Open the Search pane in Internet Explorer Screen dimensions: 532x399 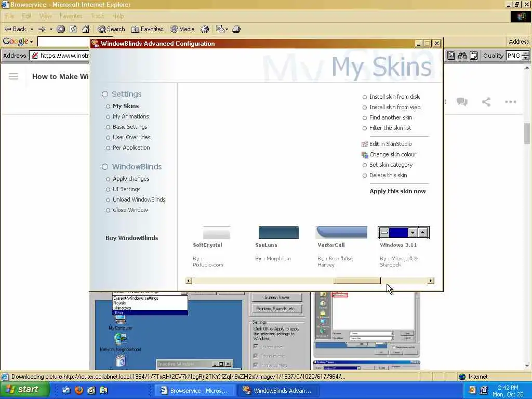pyautogui.click(x=111, y=29)
